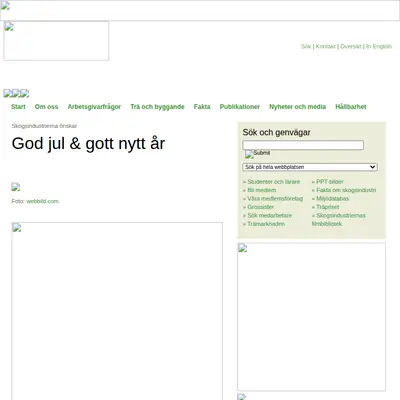Click the sidebar image below the shortcuts box
400x400 pixels.
tap(311, 317)
